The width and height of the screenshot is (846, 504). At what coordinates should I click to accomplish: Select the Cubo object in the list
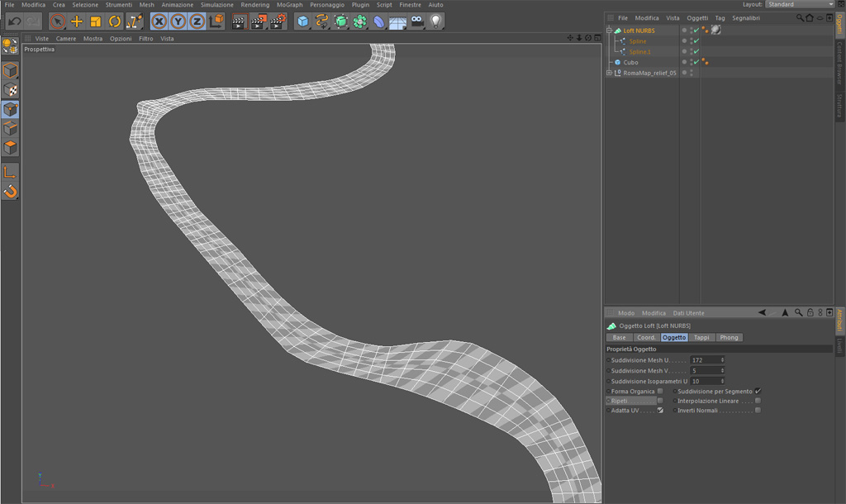point(630,62)
